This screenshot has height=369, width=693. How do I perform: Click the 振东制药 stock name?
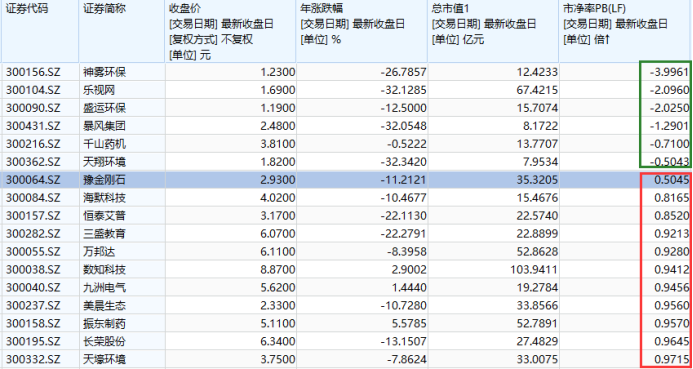pyautogui.click(x=105, y=323)
